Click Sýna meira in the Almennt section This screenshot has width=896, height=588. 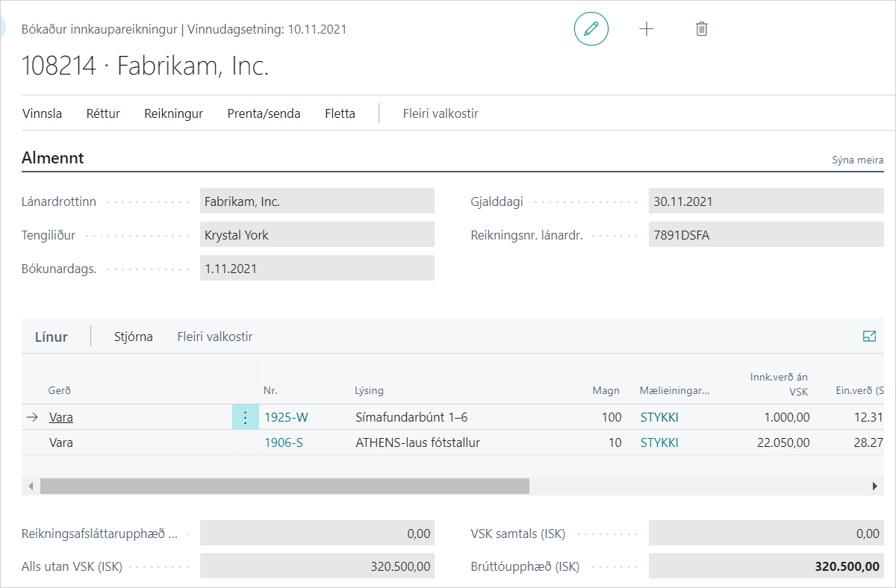[x=858, y=160]
